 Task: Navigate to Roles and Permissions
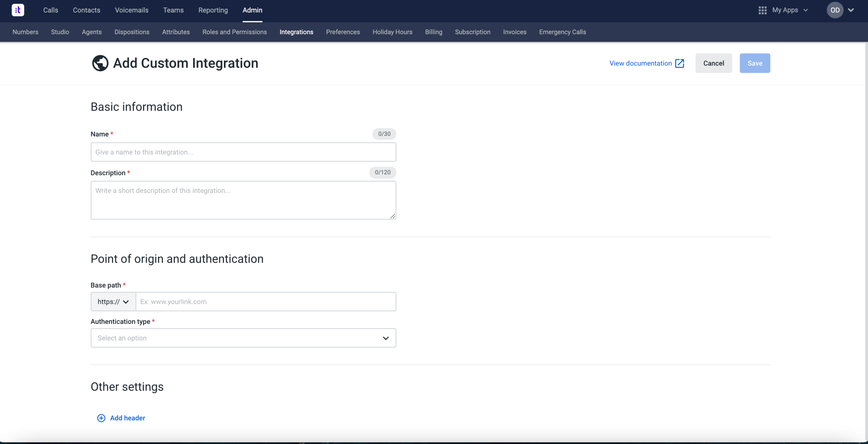235,32
